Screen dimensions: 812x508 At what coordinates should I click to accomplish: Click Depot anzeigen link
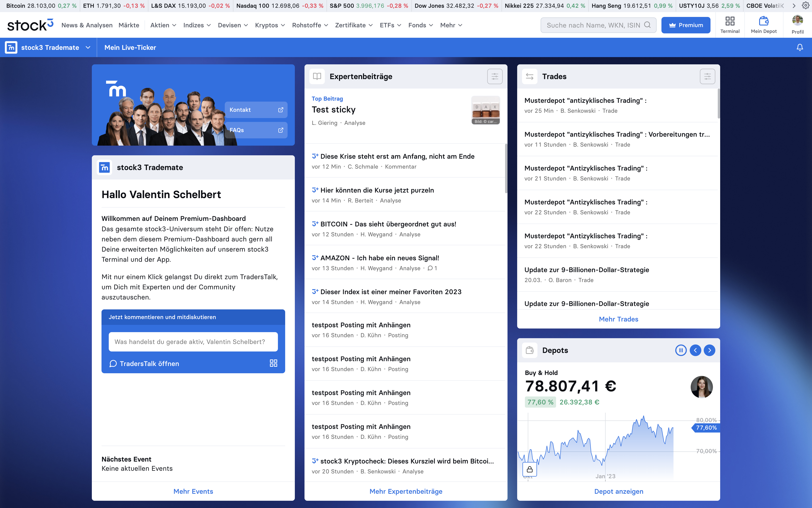coord(618,491)
